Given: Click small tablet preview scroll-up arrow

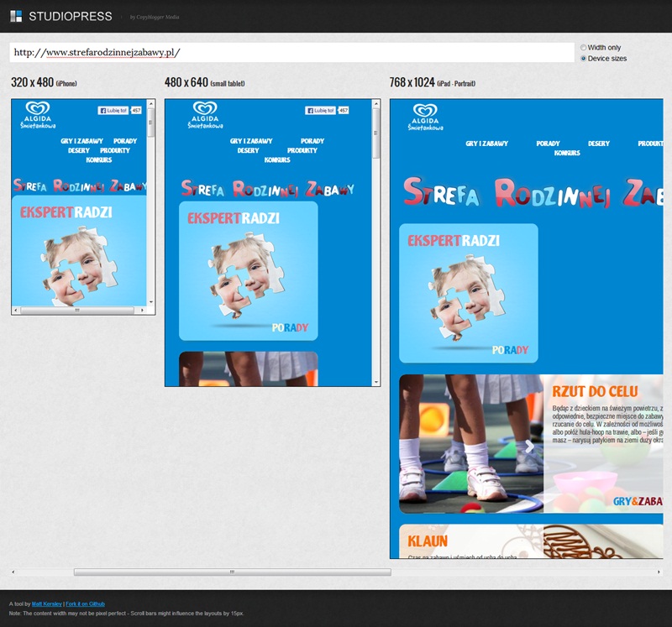Looking at the screenshot, I should (x=375, y=103).
